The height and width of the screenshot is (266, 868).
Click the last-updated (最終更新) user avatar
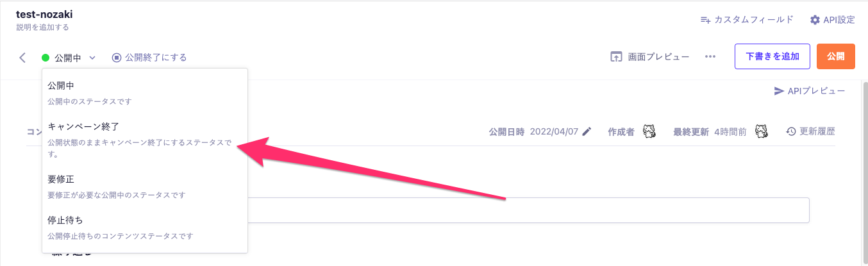tap(761, 131)
